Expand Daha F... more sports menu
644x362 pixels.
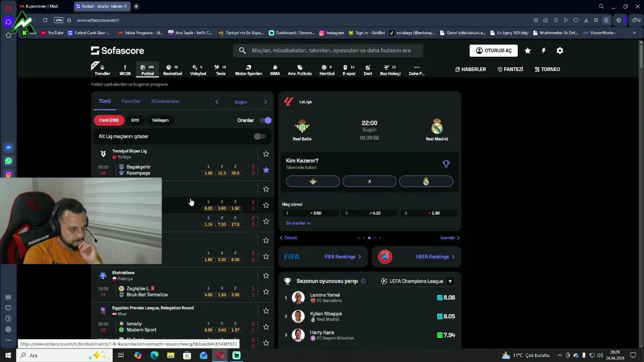click(x=417, y=70)
